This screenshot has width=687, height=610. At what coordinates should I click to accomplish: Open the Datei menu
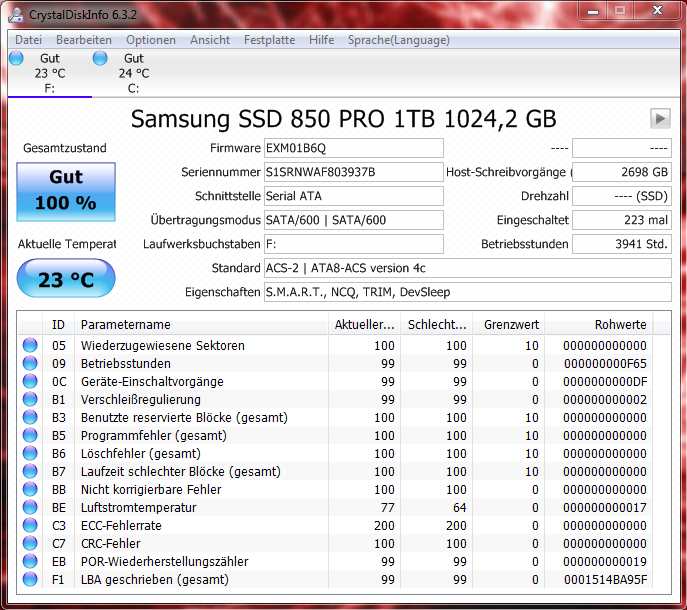click(x=28, y=40)
